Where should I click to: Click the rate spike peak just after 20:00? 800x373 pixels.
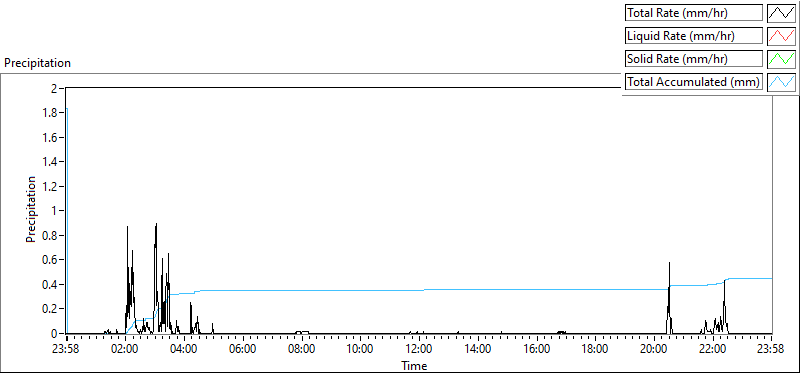(x=669, y=263)
